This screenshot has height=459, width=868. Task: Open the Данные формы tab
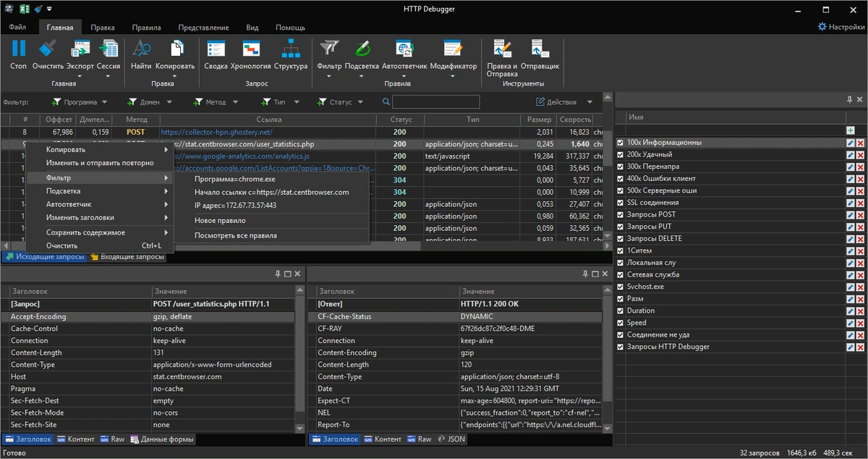click(x=161, y=439)
